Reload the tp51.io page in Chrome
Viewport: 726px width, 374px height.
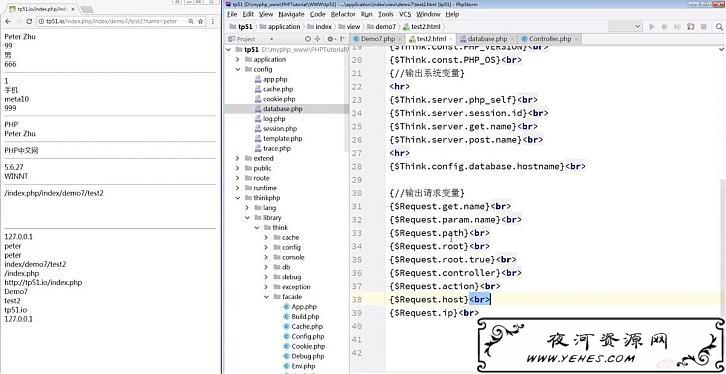(29, 21)
